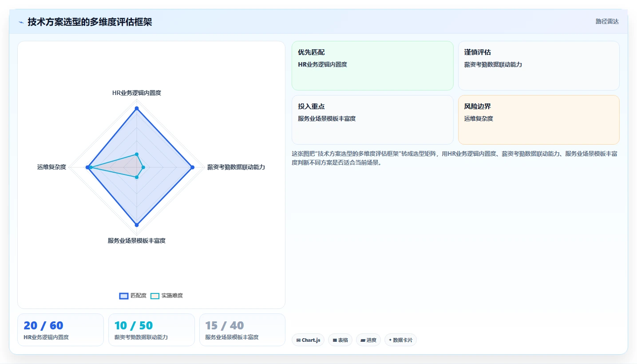Viewport: 637px width, 364px height.
Task: Click the top blue radar data point
Action: [137, 108]
